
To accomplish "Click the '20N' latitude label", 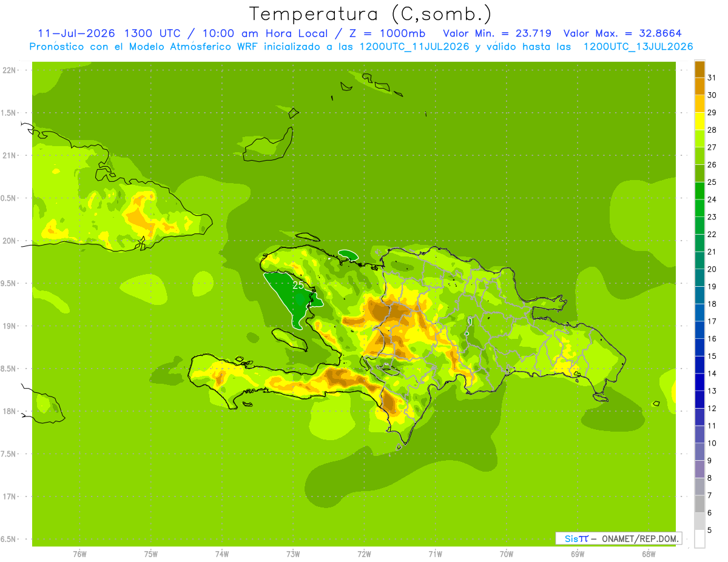I will click(x=10, y=241).
